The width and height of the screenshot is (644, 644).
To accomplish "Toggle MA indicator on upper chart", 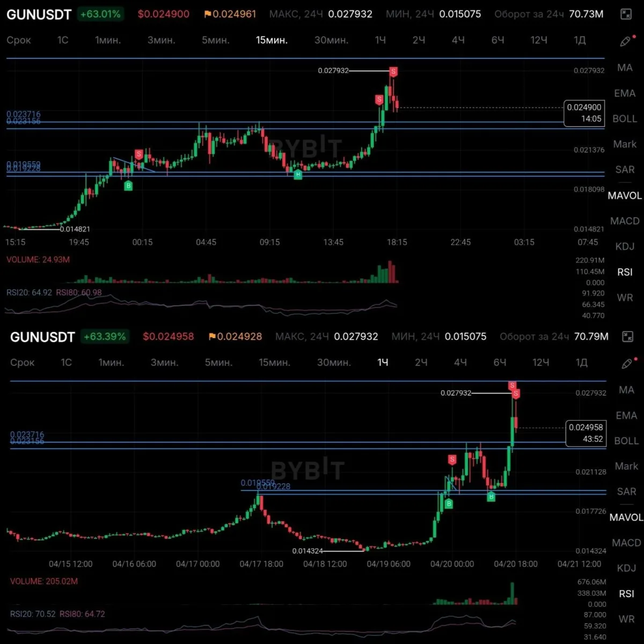I will pyautogui.click(x=625, y=68).
